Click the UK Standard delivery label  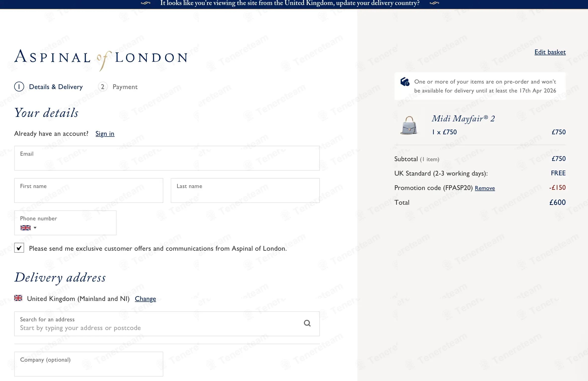coord(441,173)
